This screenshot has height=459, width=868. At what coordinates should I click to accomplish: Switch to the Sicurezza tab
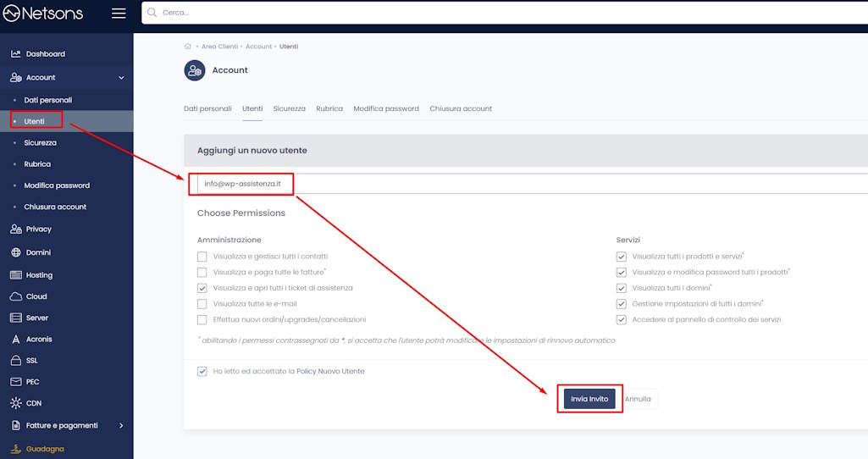click(289, 109)
